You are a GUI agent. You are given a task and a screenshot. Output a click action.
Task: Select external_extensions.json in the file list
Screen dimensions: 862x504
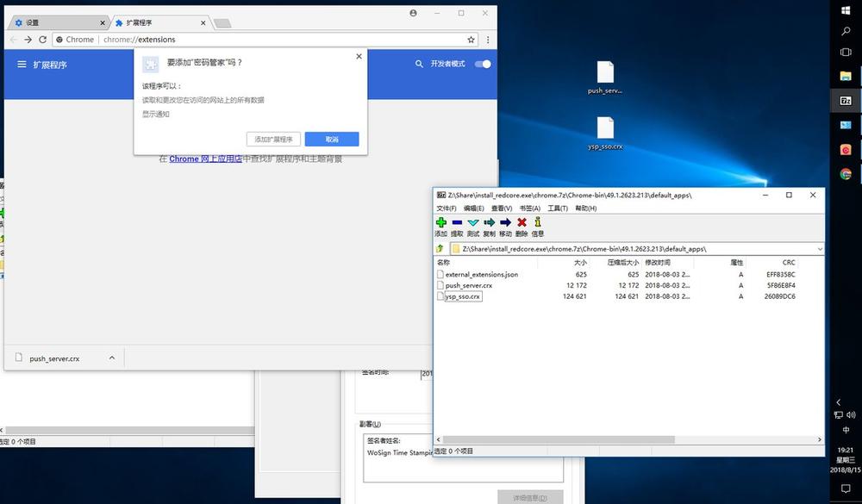tap(481, 274)
